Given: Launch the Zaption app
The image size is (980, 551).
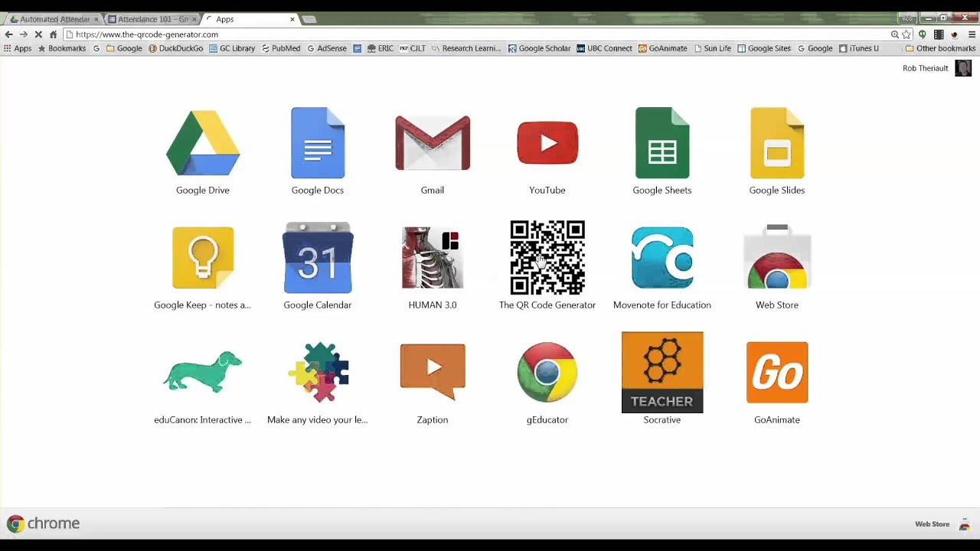Looking at the screenshot, I should coord(433,373).
